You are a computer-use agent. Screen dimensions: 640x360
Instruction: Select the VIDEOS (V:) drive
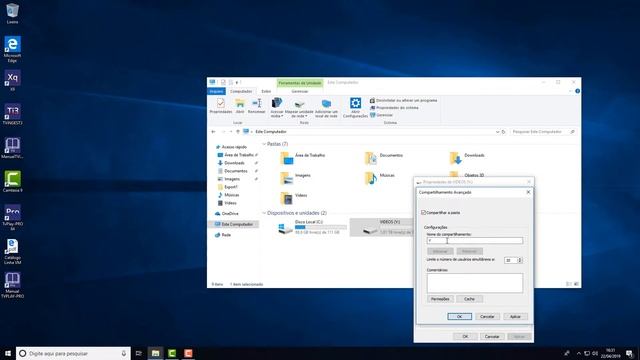coord(382,227)
